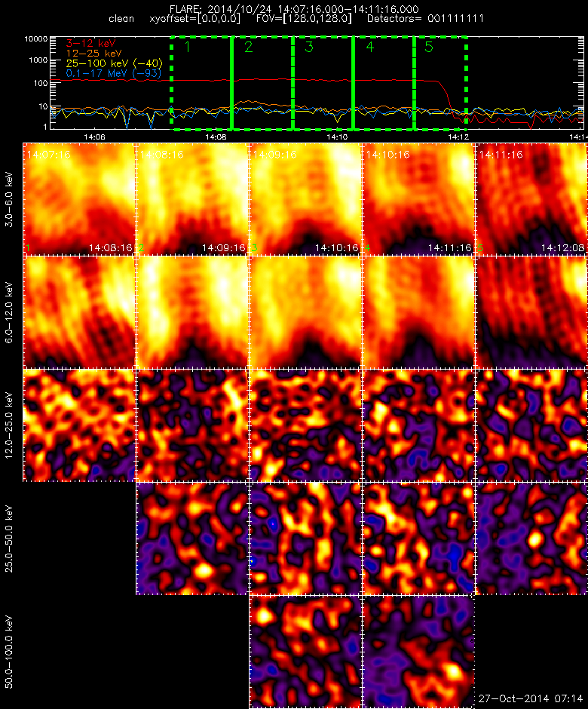Select the 'clean' algorithm label in header
This screenshot has height=709, width=588.
121,19
